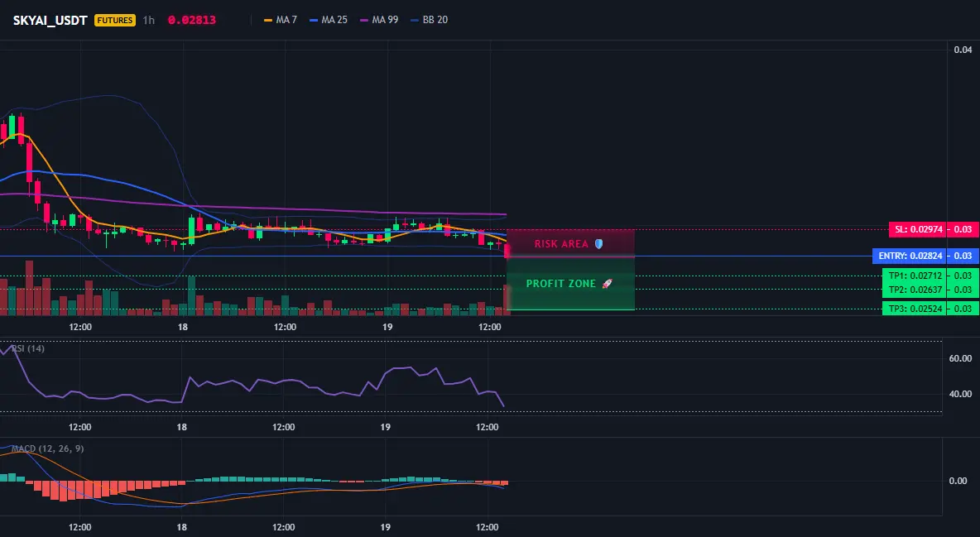Click the last red volume bar

point(507,300)
